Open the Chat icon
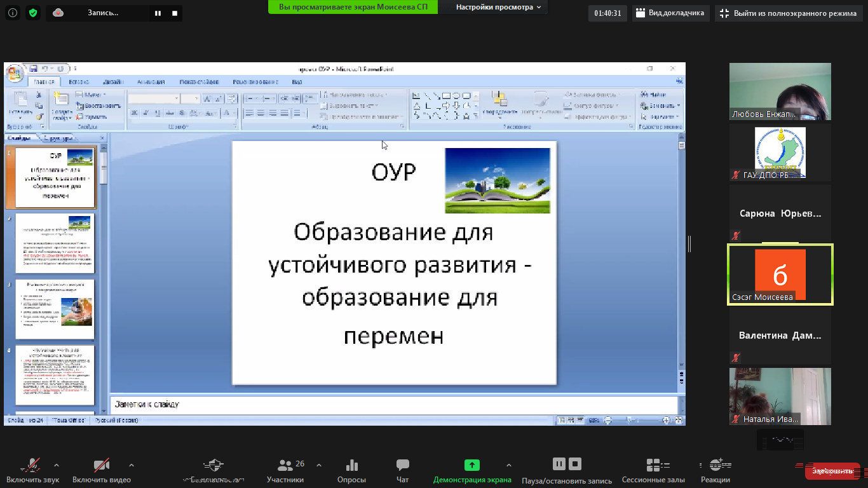Screen dimensions: 868x488 402,466
